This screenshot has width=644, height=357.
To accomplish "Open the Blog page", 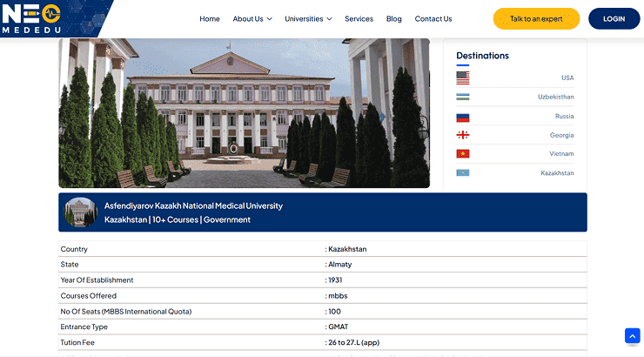I will pos(393,19).
